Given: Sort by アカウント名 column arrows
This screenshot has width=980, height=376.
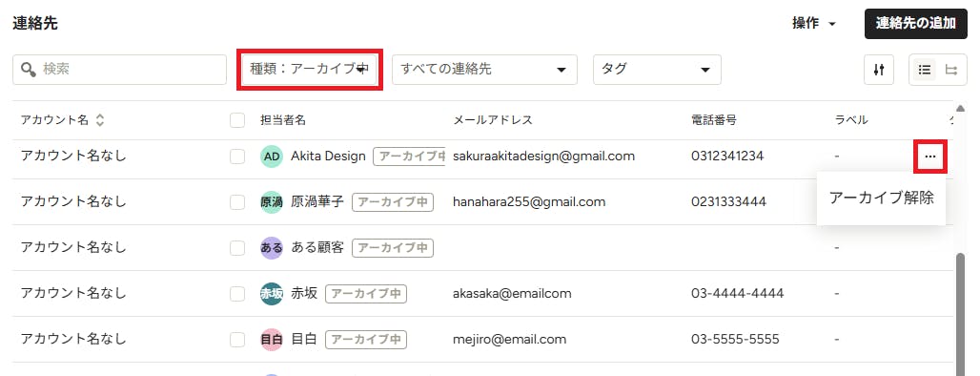Looking at the screenshot, I should [x=100, y=120].
